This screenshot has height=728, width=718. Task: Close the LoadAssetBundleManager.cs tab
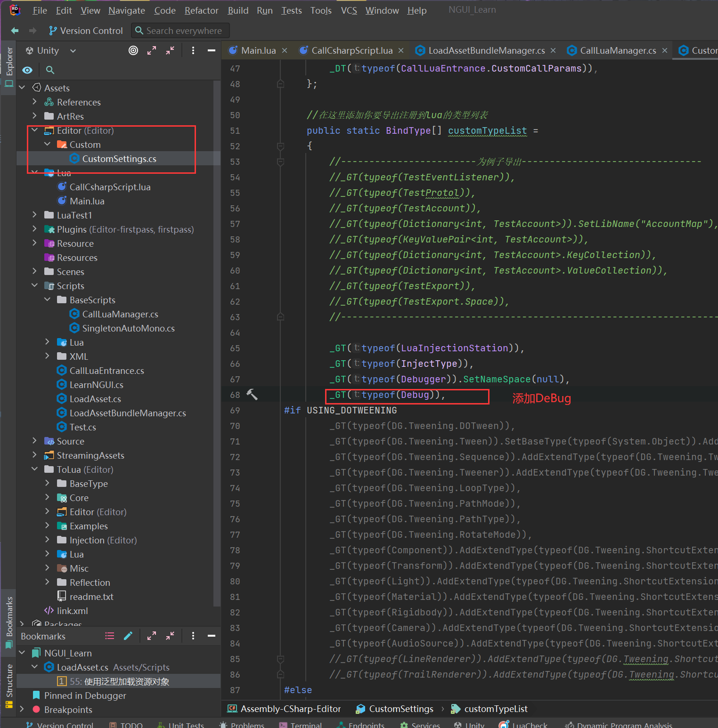(553, 50)
